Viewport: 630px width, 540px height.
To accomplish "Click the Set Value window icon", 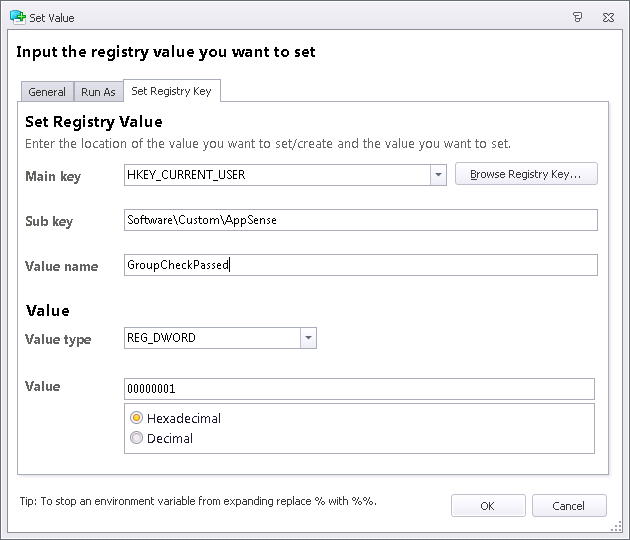I will tap(17, 17).
